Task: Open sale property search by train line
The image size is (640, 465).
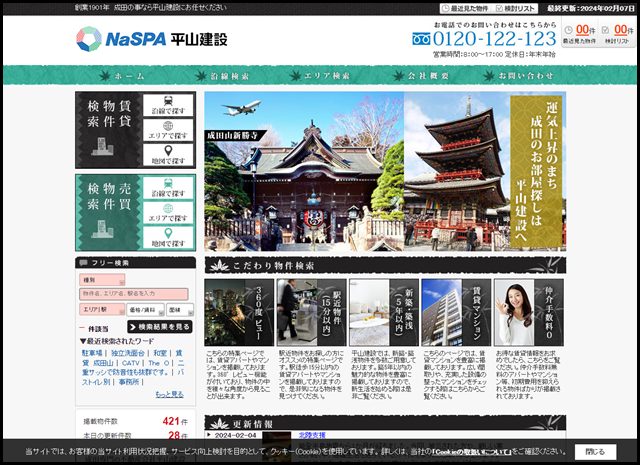Action: coord(168,188)
